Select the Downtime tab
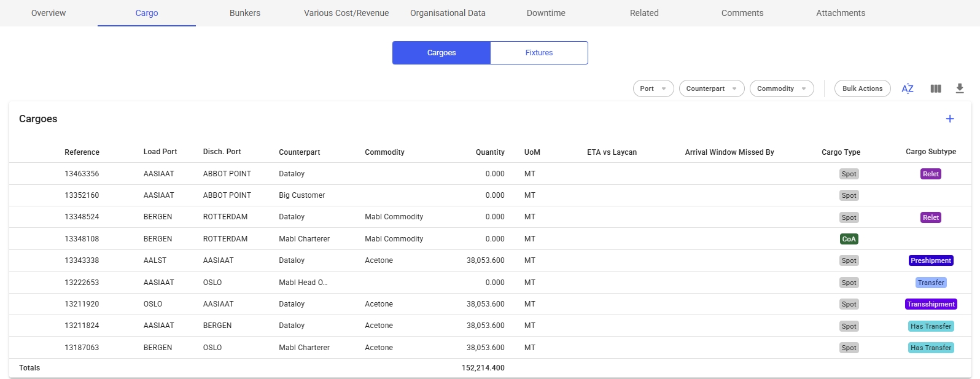Viewport: 980px width, 379px height. pos(545,13)
